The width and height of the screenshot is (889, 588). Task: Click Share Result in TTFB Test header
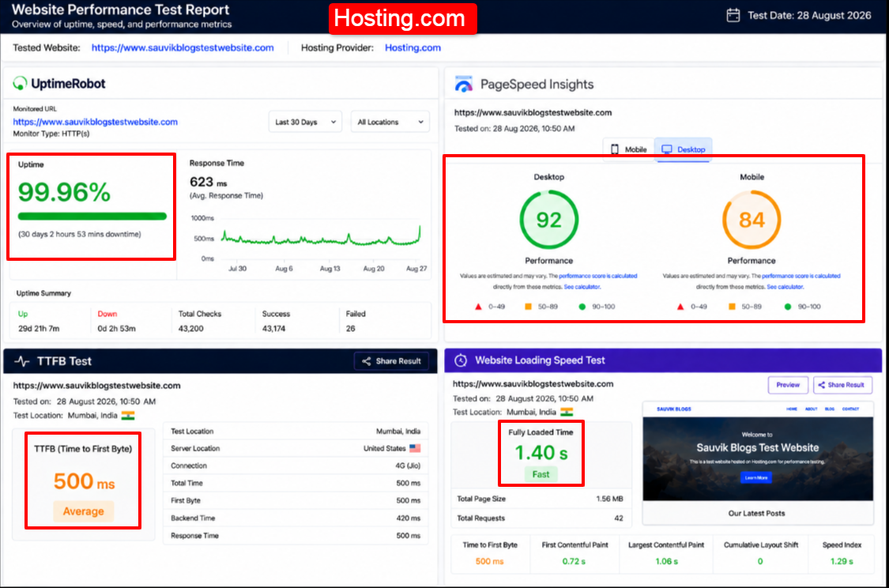pos(392,361)
